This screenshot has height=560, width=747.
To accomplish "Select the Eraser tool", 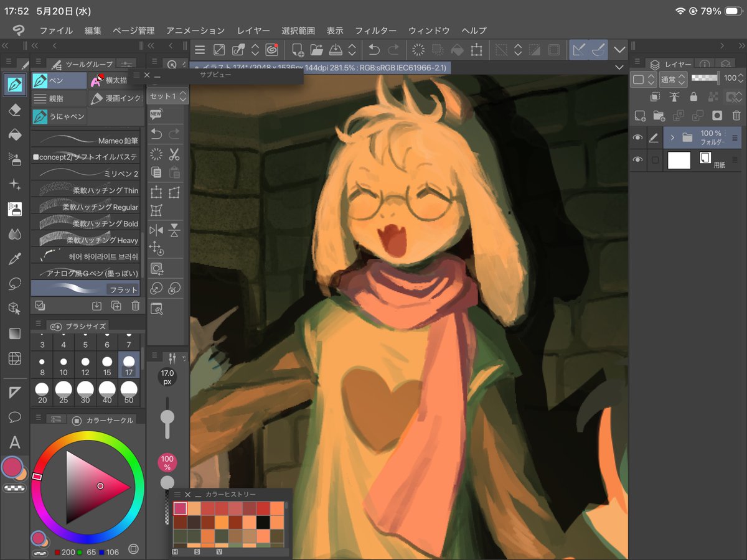I will 14,110.
